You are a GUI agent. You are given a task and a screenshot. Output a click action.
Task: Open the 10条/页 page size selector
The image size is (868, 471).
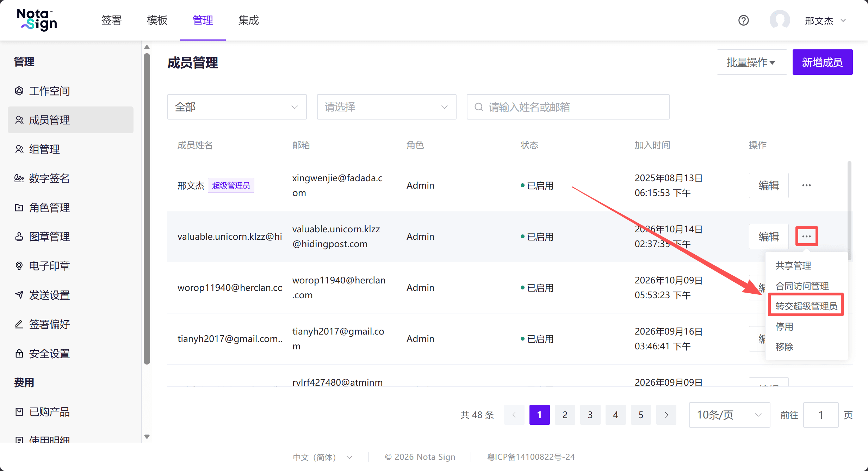[x=729, y=415]
